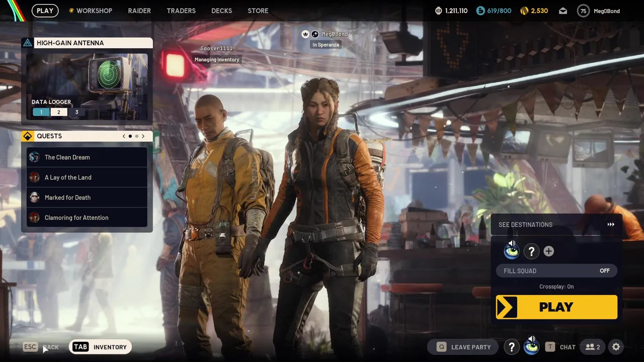This screenshot has height=362, width=644.
Task: Click A Lay of the Land quest portrait
Action: pyautogui.click(x=34, y=177)
